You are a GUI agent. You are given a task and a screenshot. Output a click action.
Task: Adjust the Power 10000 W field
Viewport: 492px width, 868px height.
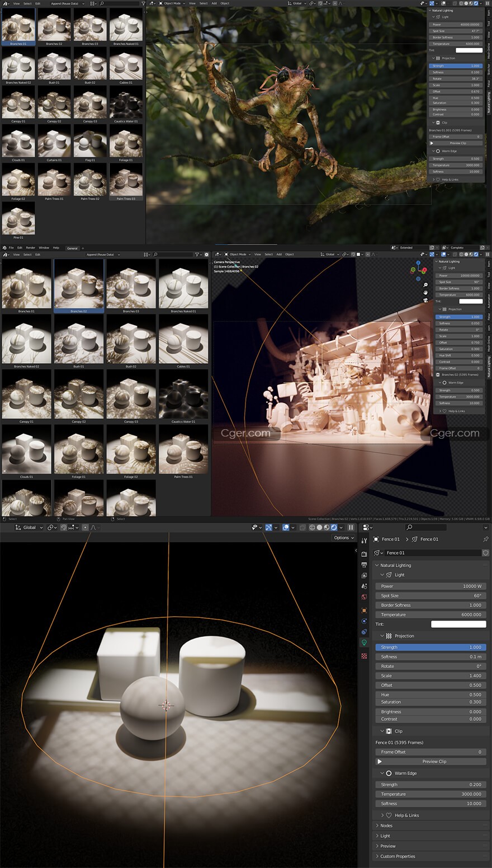(x=430, y=586)
